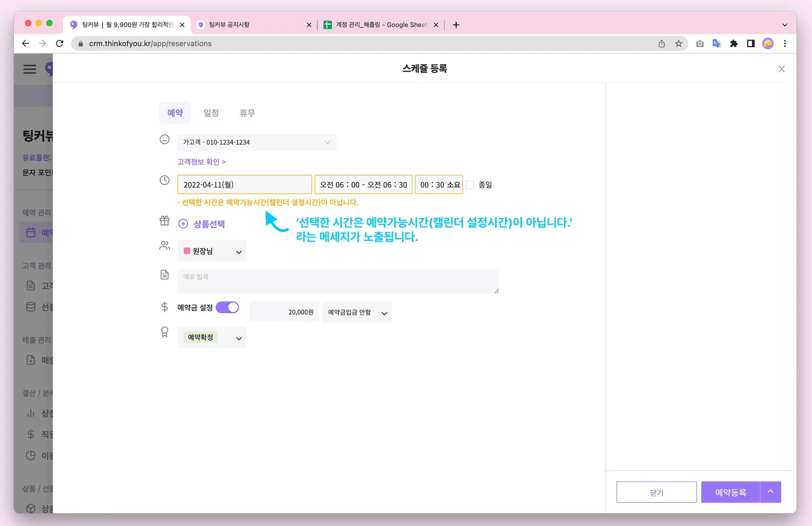Open the 예약금입금 안함 dropdown
The width and height of the screenshot is (812, 526).
357,313
